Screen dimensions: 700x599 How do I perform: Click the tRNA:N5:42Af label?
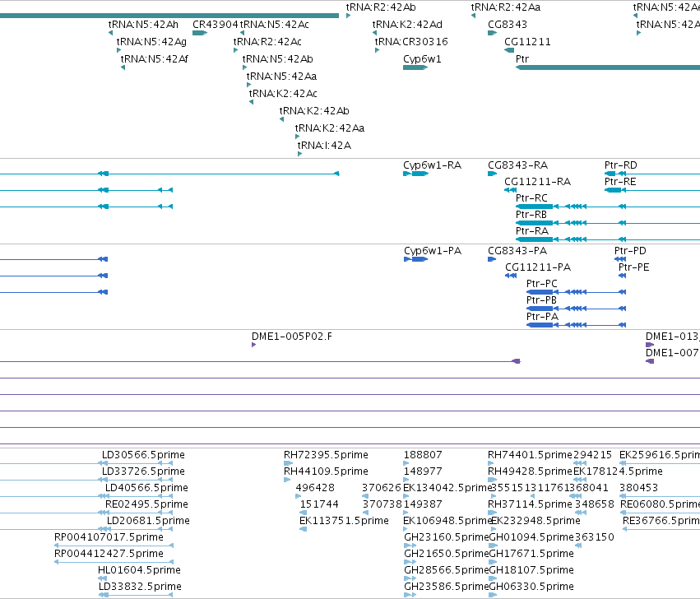click(x=154, y=59)
